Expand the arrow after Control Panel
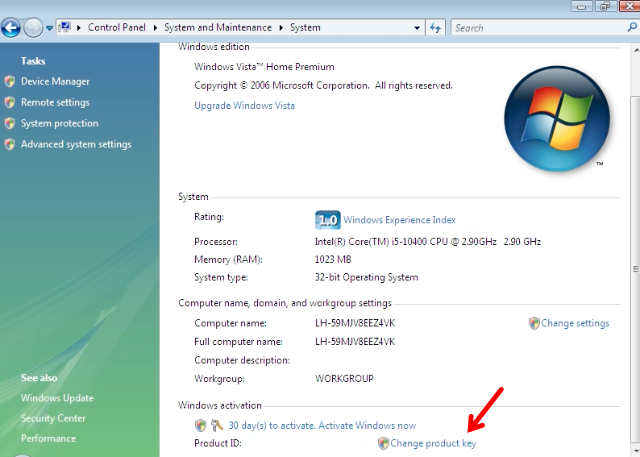 [155, 28]
